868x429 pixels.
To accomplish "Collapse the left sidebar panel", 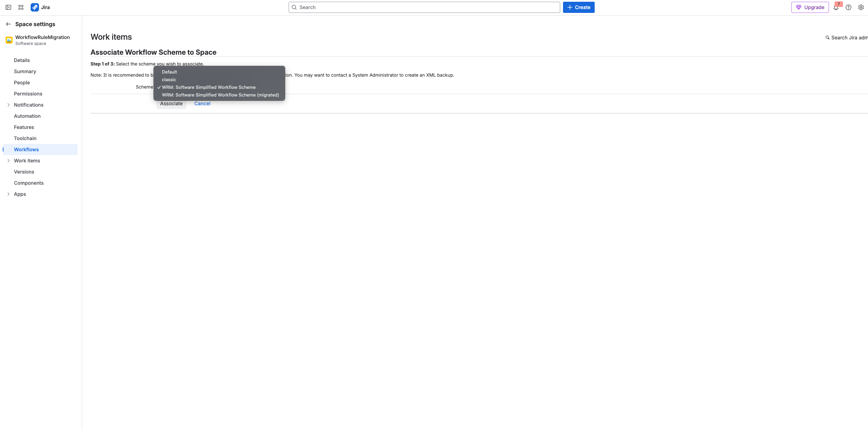I will [8, 7].
